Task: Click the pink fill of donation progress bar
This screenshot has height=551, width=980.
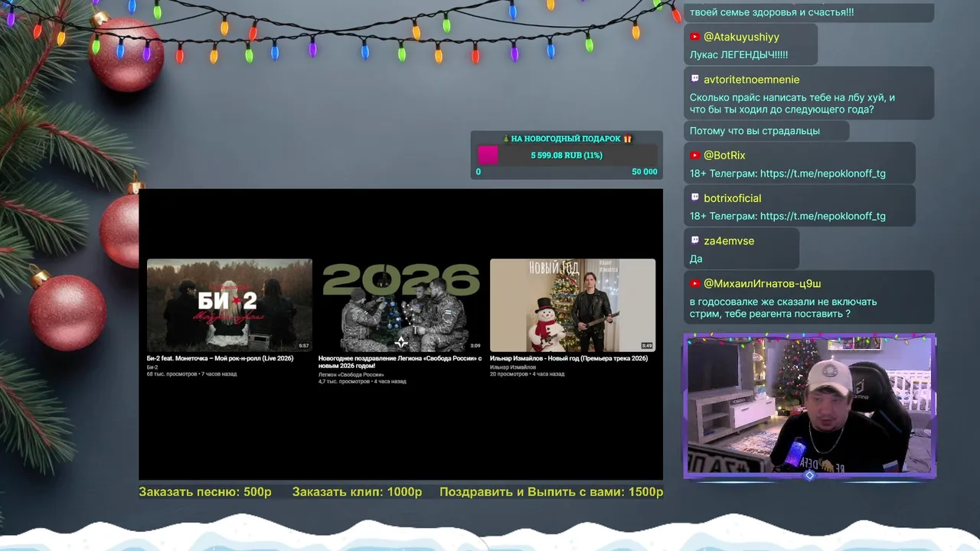Action: click(x=488, y=155)
